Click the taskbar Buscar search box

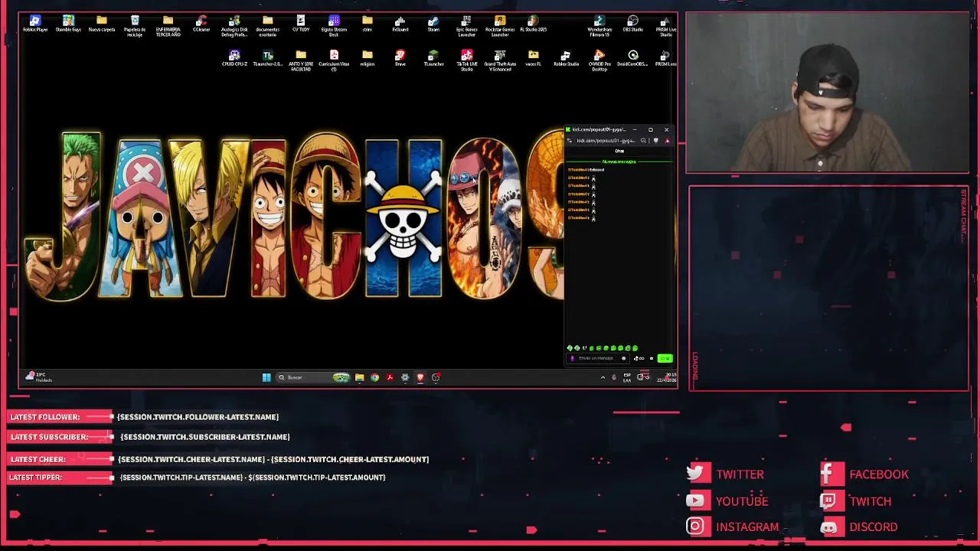point(312,377)
